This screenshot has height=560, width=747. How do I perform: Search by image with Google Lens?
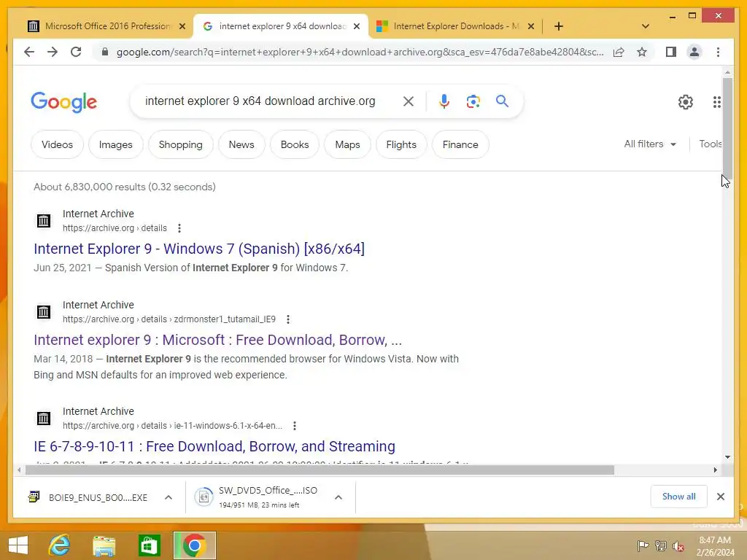[473, 101]
